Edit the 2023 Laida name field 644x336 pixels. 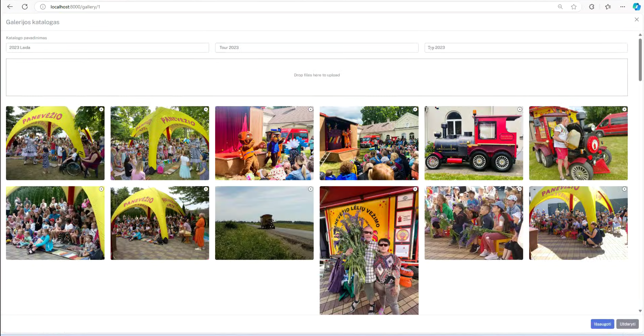coord(107,48)
